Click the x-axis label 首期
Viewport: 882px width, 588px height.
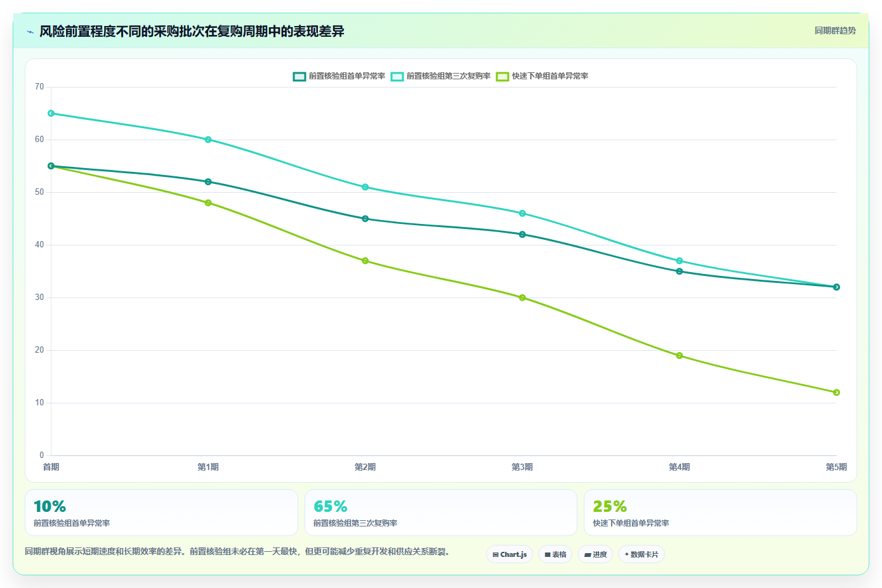(x=51, y=467)
